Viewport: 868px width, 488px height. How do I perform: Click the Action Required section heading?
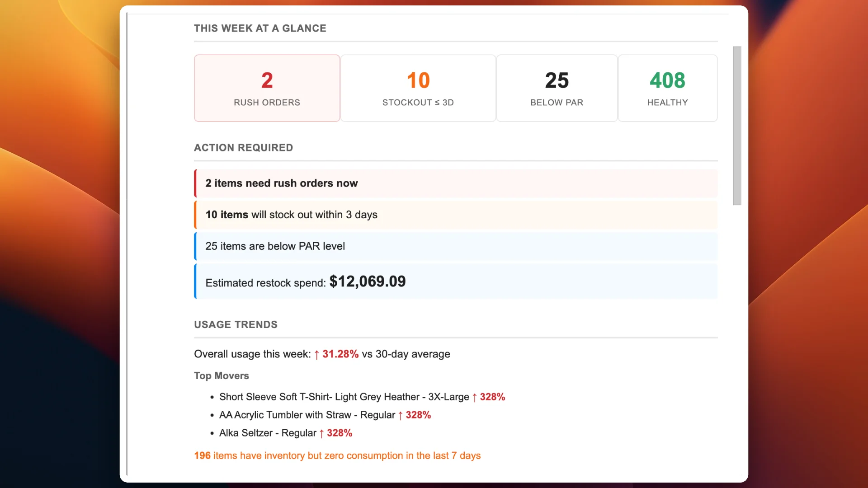tap(243, 148)
